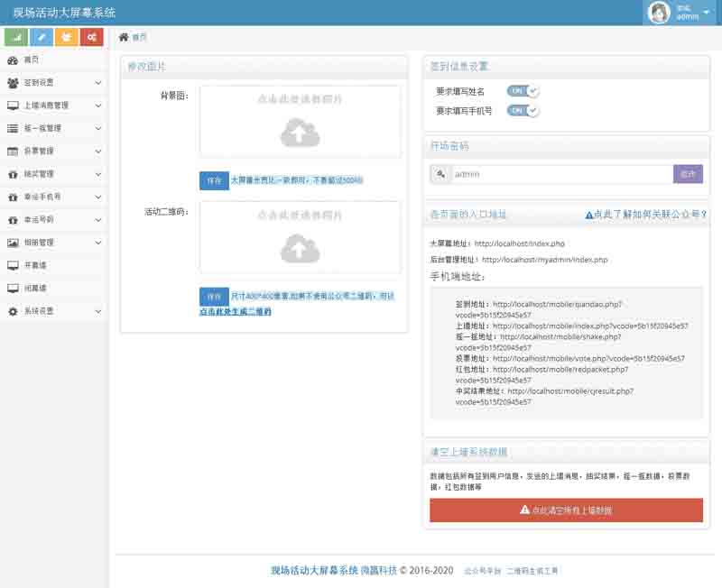Screen dimensions: 722x588
Task: Expand the 系统设置 sidebar menu
Action: point(54,311)
